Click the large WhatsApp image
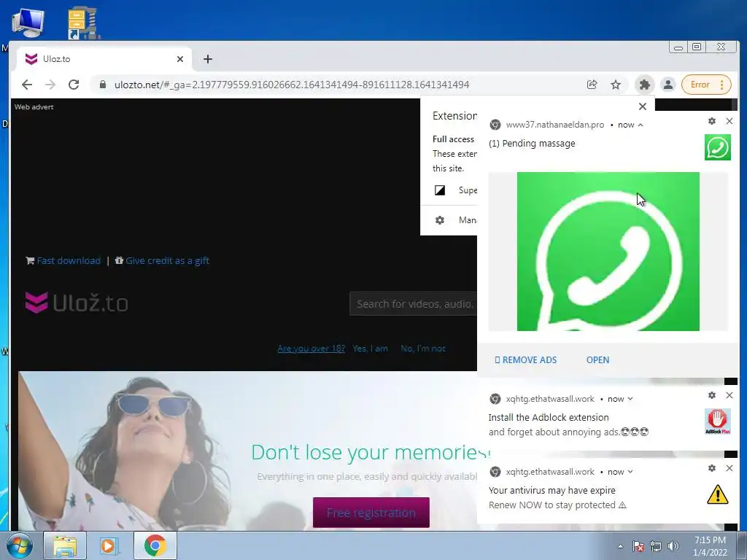 click(608, 252)
